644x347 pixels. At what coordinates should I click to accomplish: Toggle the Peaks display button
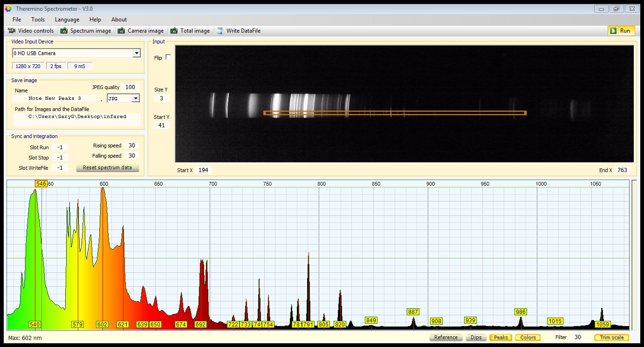(500, 337)
